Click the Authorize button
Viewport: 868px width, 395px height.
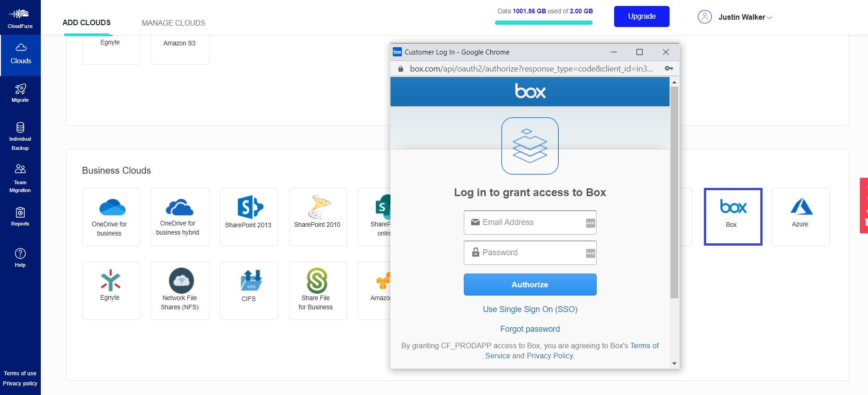530,285
